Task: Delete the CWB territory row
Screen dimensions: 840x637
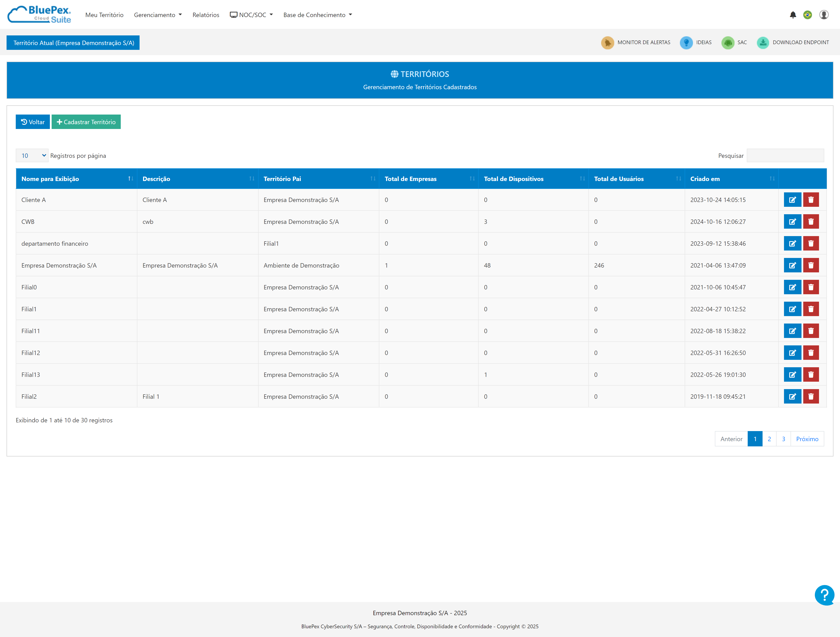Action: [x=811, y=222]
